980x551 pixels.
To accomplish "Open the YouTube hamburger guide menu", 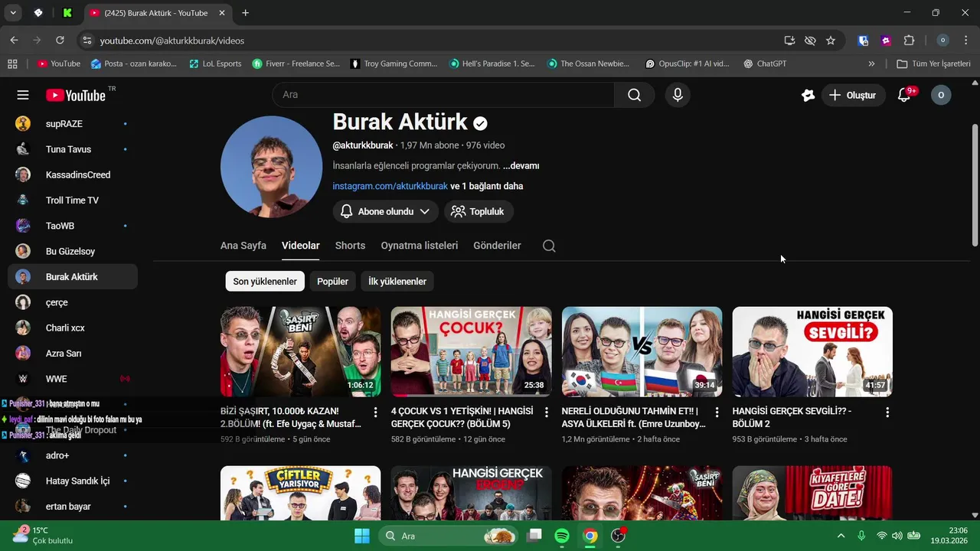I will pos(23,95).
